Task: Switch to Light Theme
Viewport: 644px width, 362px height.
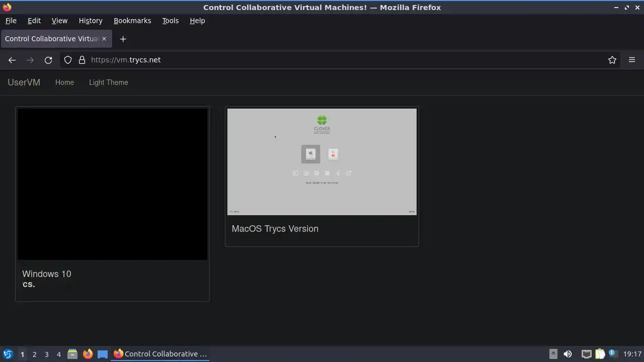Action: click(109, 82)
